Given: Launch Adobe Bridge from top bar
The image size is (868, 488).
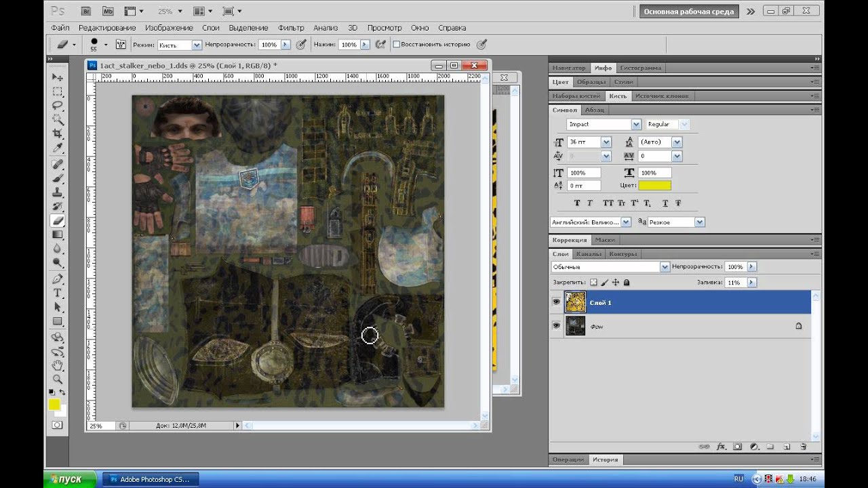Looking at the screenshot, I should [86, 11].
